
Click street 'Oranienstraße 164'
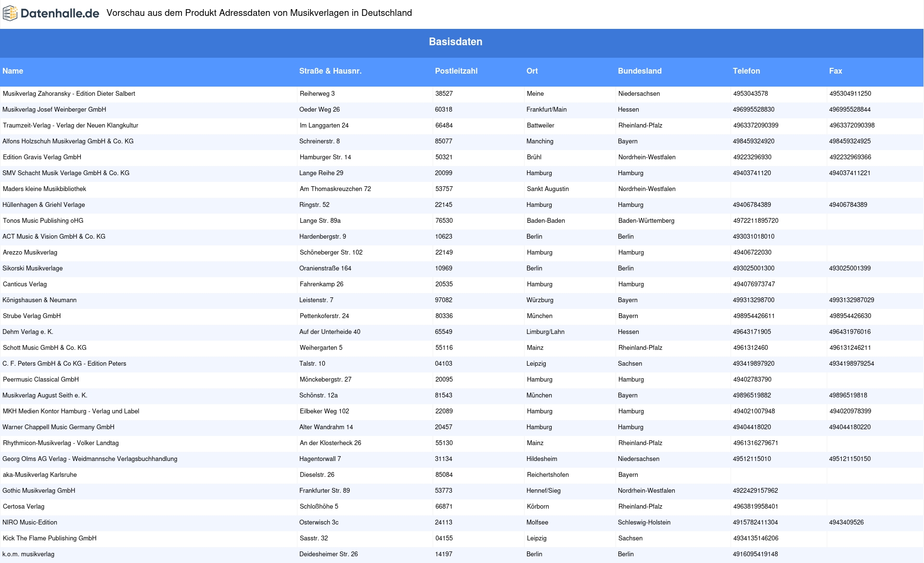tap(325, 269)
